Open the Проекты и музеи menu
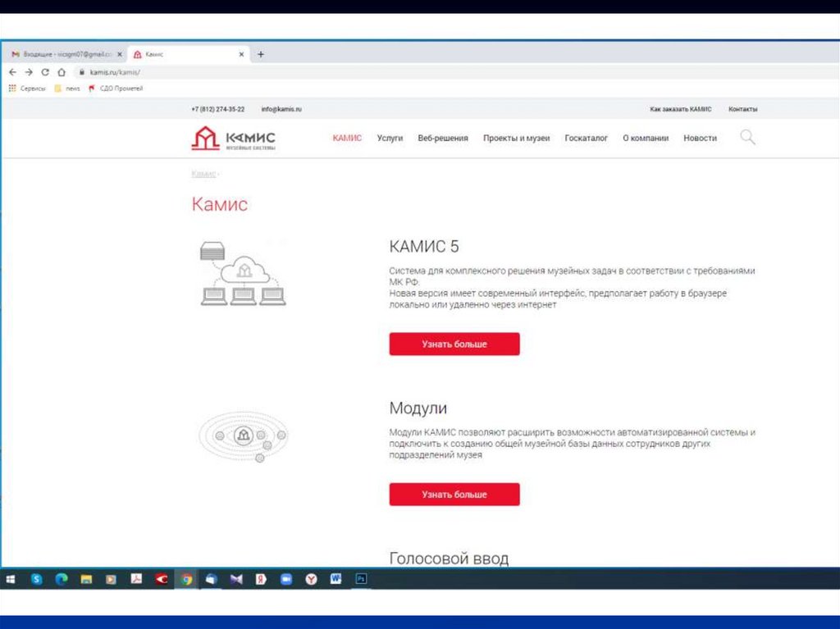Screen dimensions: 840x629 click(x=517, y=138)
